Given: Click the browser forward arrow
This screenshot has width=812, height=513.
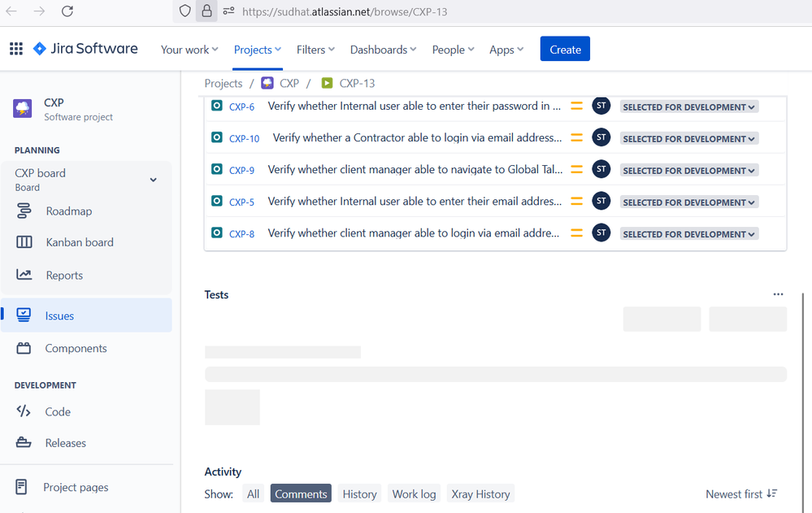Looking at the screenshot, I should [x=39, y=11].
